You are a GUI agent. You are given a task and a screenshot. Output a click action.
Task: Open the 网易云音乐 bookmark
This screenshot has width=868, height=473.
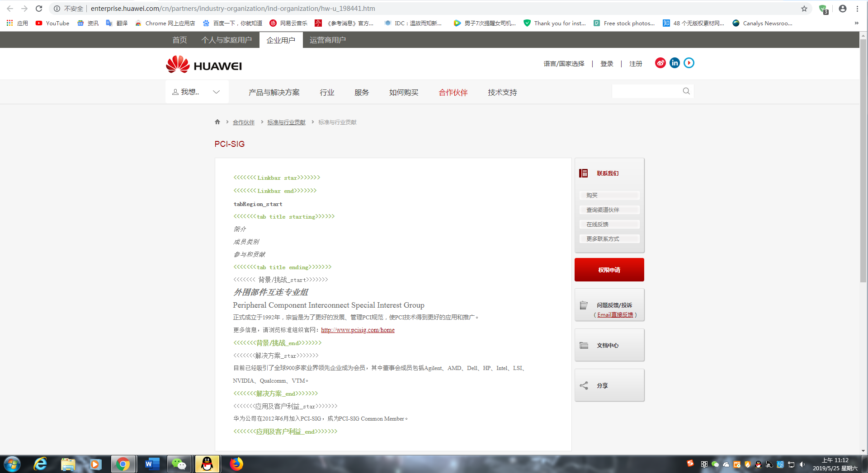[288, 23]
